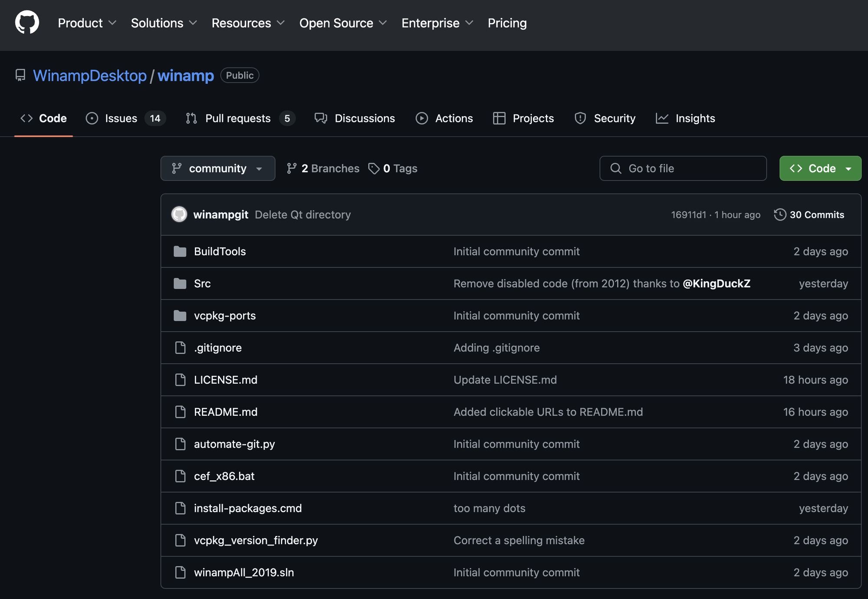Click the Issues icon with badge
This screenshot has width=868, height=599.
pyautogui.click(x=123, y=118)
